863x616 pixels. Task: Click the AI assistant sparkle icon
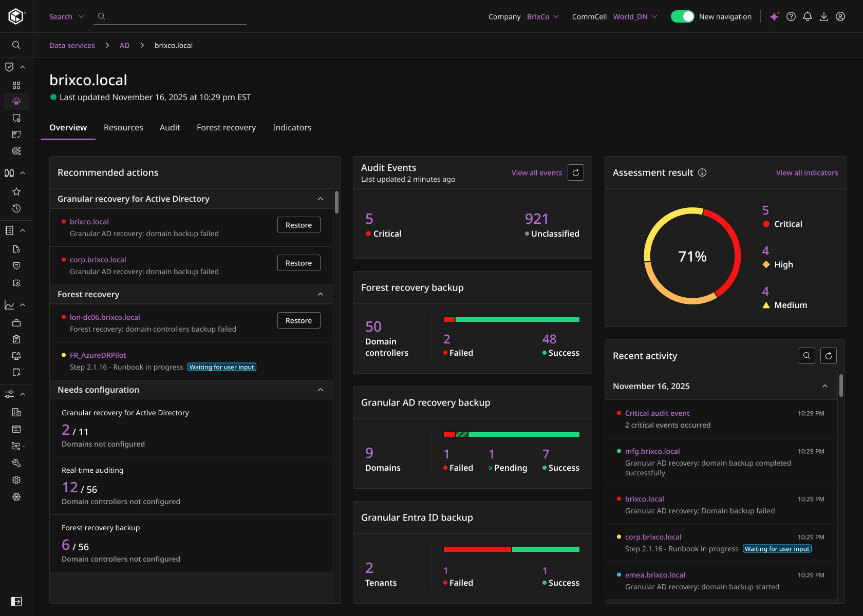coord(774,16)
